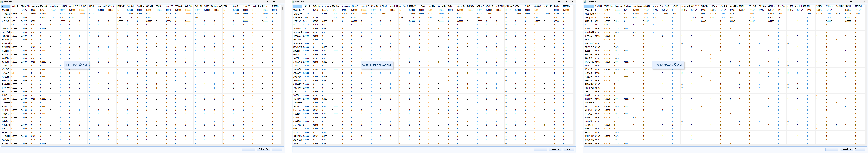
Task: Select the 研究热点 column header in the left window
Action: [x=44, y=6]
